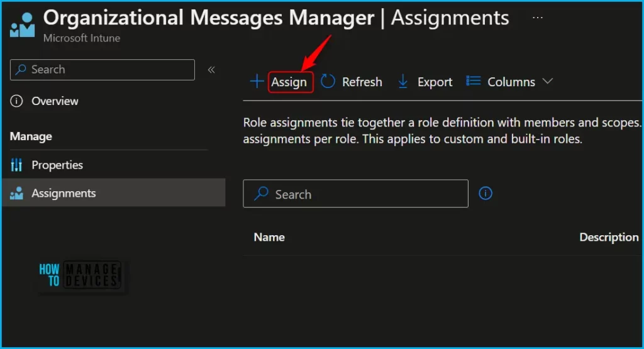Collapse the sidebar with double chevron
This screenshot has height=349, width=644.
pyautogui.click(x=211, y=70)
